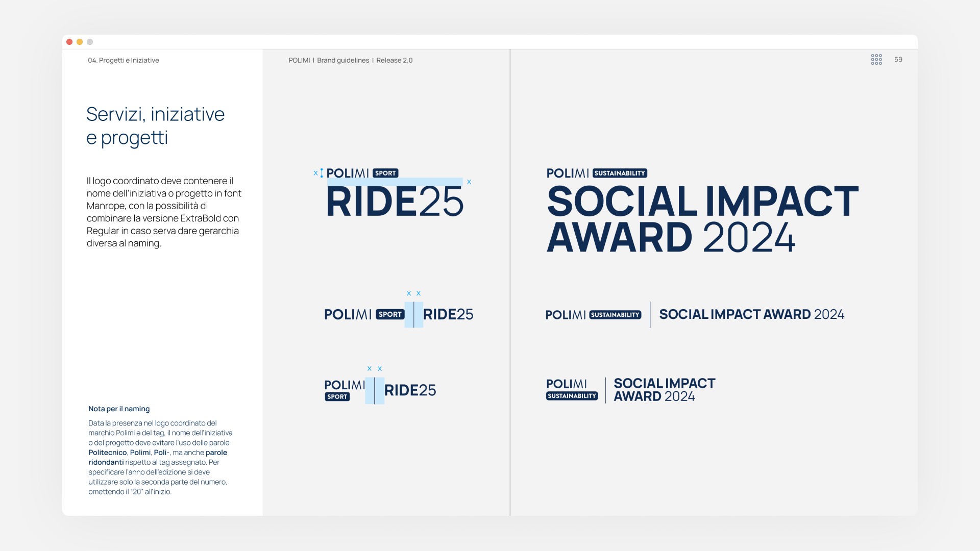The height and width of the screenshot is (551, 980).
Task: Click the stacked SUSTAINABILITY tag under POLIMI
Action: pyautogui.click(x=572, y=396)
